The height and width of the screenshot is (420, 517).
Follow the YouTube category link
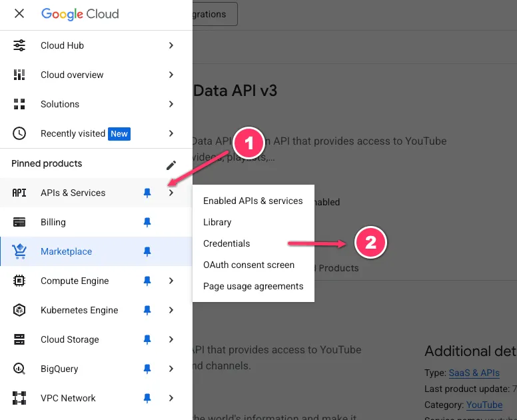[x=484, y=405]
